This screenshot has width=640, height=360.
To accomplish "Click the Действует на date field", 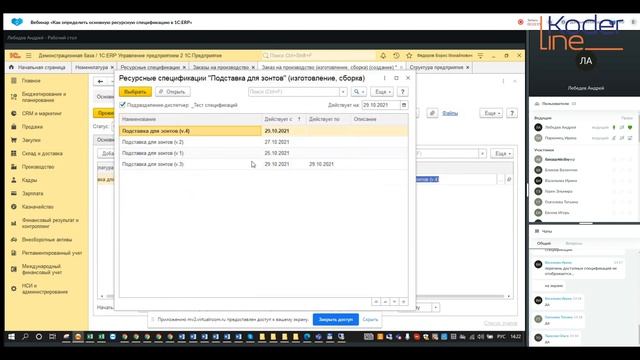I will click(x=381, y=105).
